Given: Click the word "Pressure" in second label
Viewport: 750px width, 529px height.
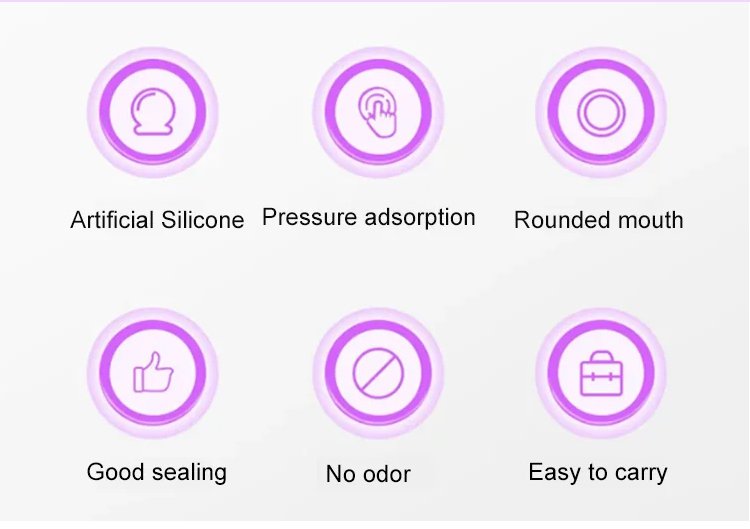Looking at the screenshot, I should (300, 217).
